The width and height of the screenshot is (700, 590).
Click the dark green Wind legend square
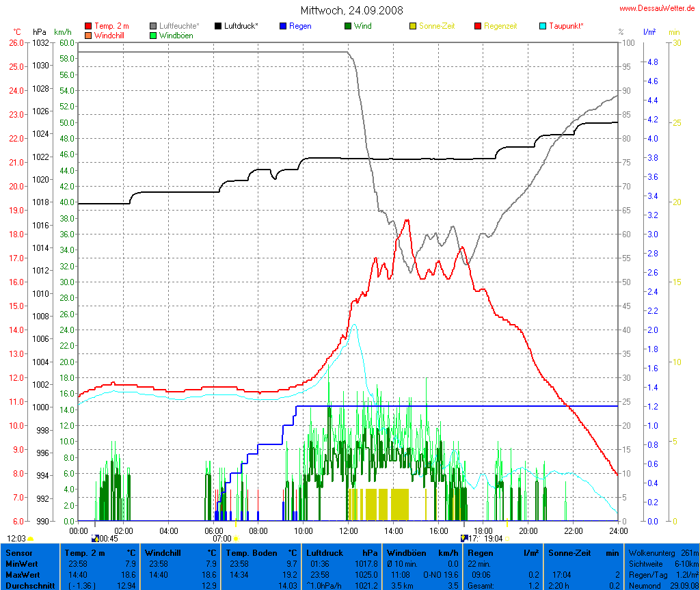pyautogui.click(x=349, y=26)
